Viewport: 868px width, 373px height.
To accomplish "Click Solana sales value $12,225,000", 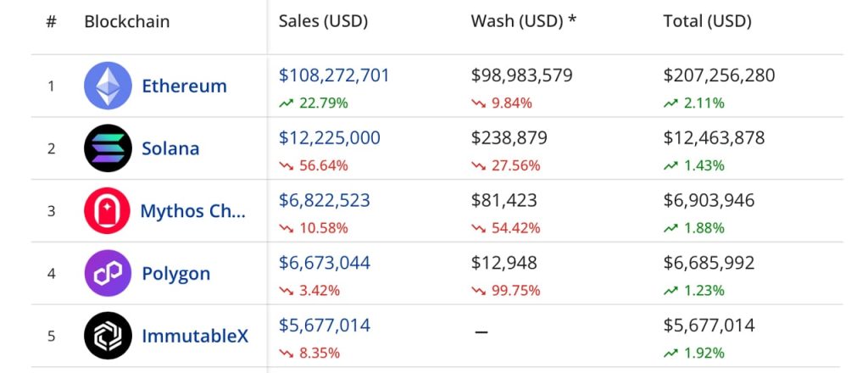I will 329,137.
